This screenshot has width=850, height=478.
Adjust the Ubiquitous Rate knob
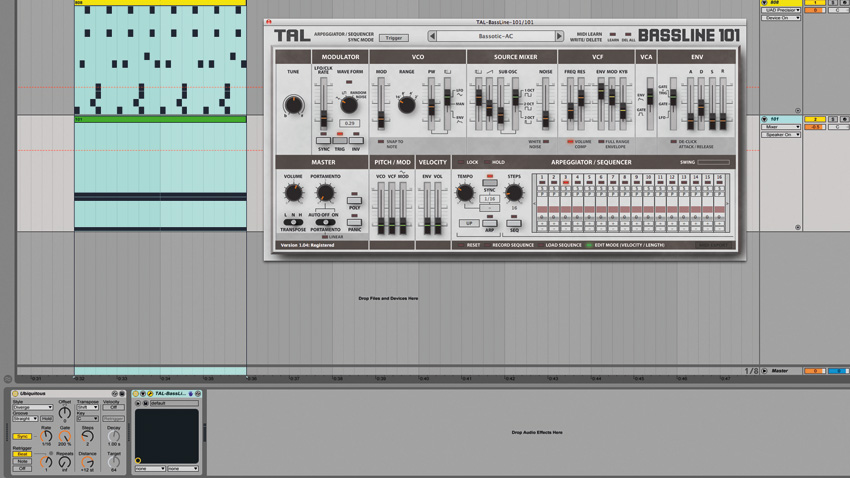46,436
